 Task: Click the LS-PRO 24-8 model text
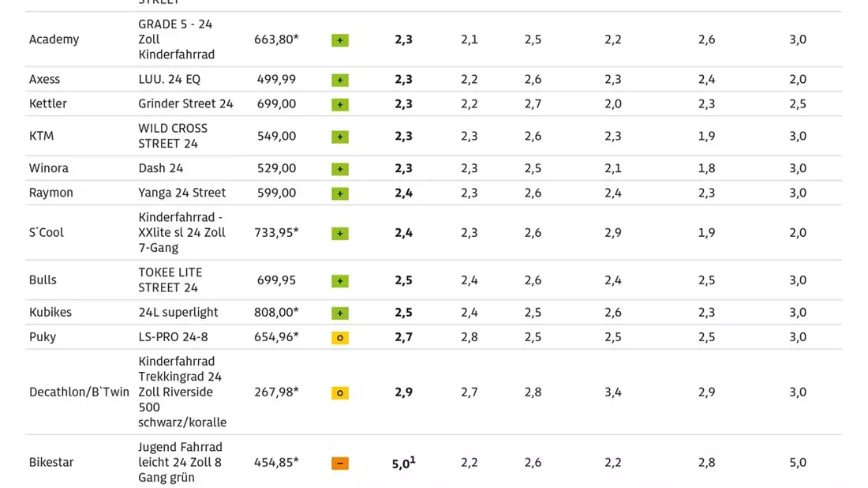click(174, 336)
